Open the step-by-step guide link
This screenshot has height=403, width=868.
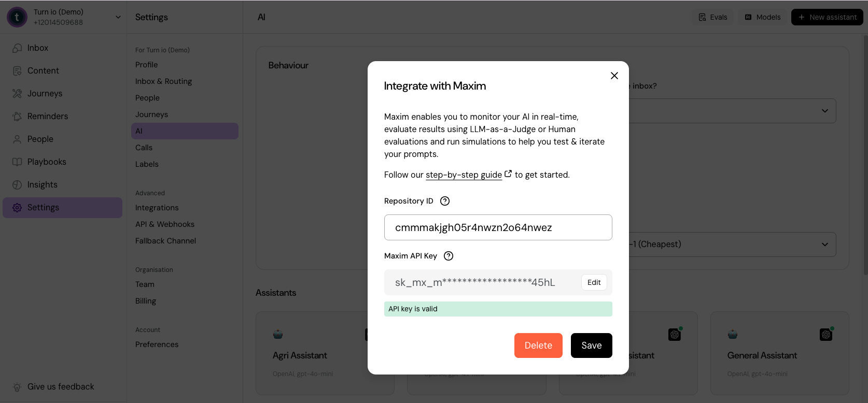[x=464, y=175]
